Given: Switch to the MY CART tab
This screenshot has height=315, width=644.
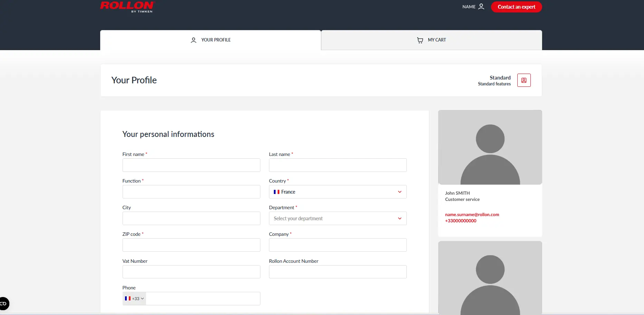Looking at the screenshot, I should click(432, 40).
